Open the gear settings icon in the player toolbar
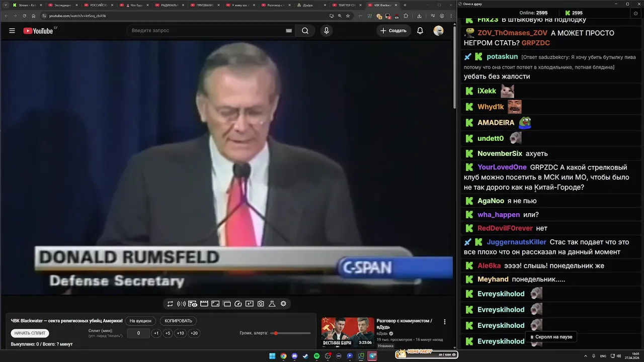644x362 pixels. point(283,304)
